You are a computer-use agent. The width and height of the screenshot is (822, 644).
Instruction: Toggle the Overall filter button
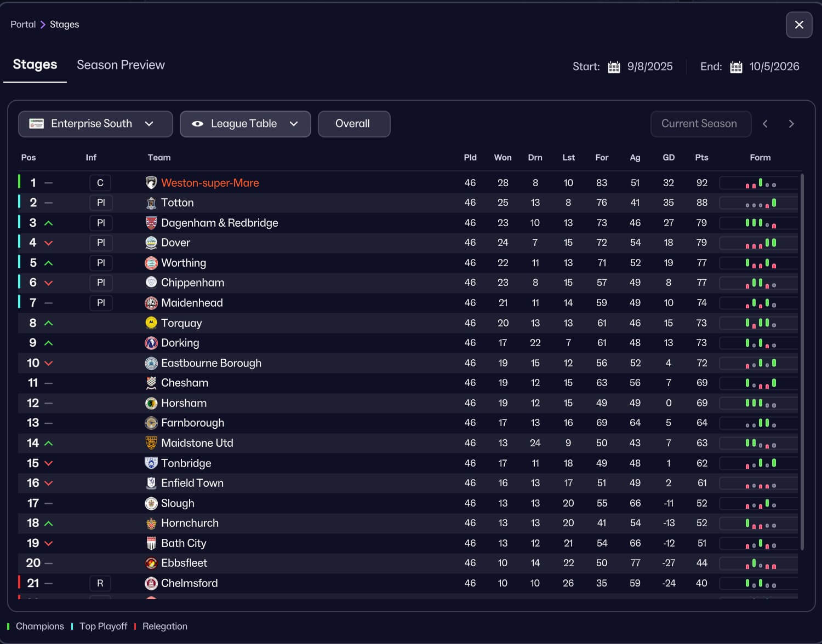point(353,124)
